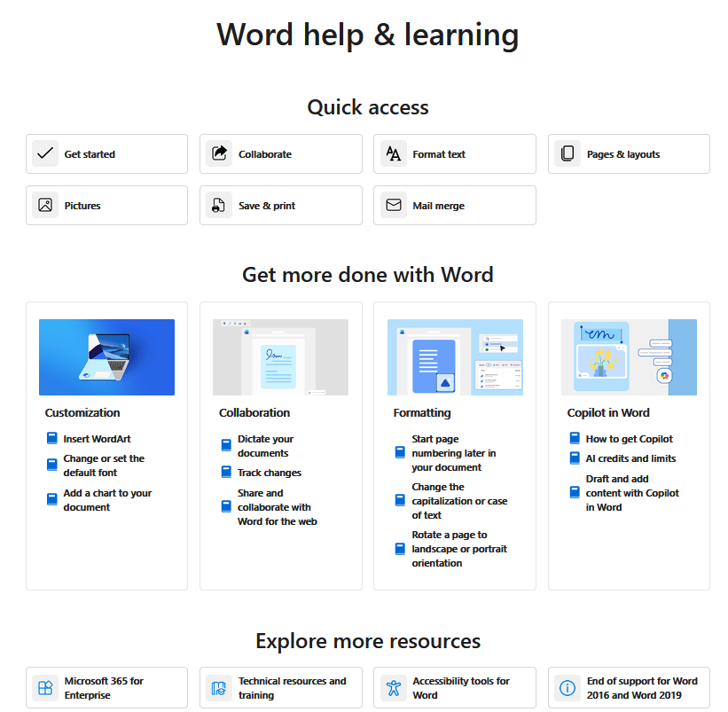728x712 pixels.
Task: Open Microsoft 365 for Enterprise label
Action: 104,688
